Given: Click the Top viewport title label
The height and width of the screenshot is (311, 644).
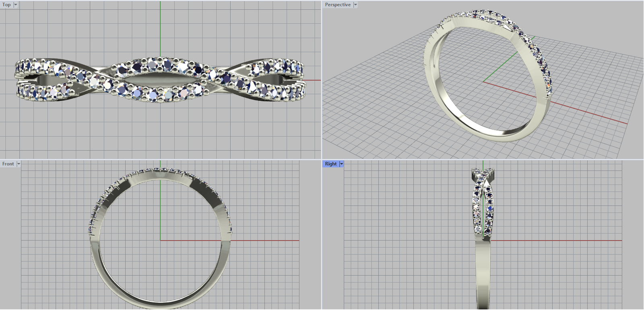Looking at the screenshot, I should [6, 5].
